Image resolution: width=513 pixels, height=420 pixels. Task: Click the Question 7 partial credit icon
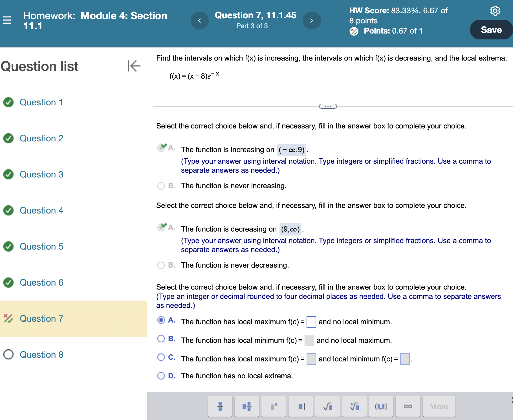(x=8, y=318)
